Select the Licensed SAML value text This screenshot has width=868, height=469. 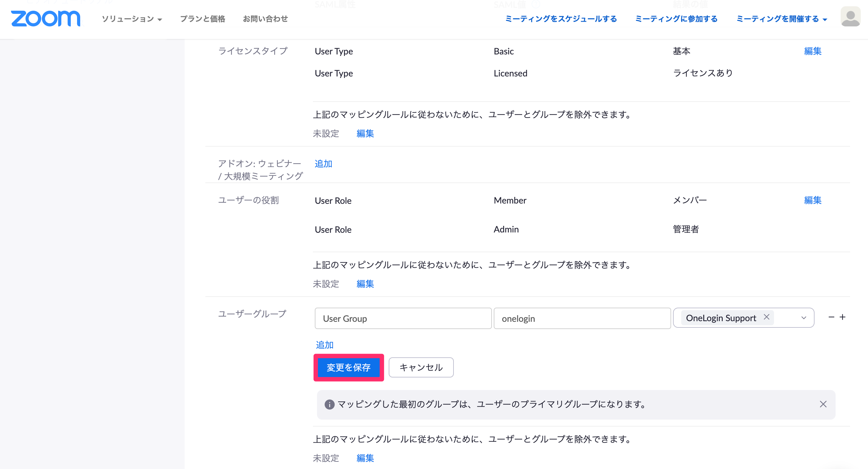[510, 73]
